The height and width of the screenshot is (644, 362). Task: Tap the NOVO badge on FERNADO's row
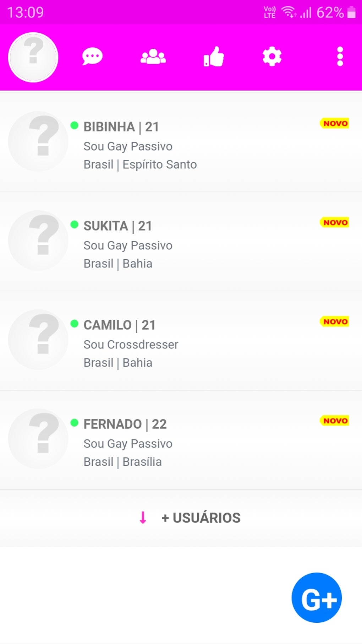coord(335,421)
